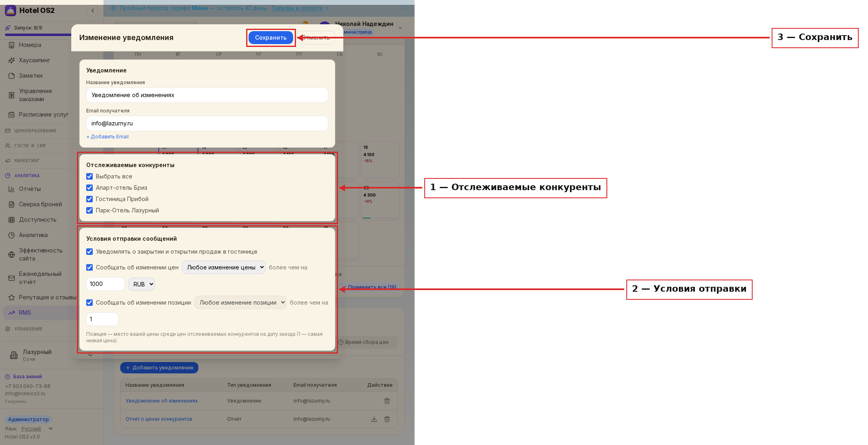Click the + Добавить Email link
This screenshot has height=445, width=868.
pyautogui.click(x=108, y=137)
